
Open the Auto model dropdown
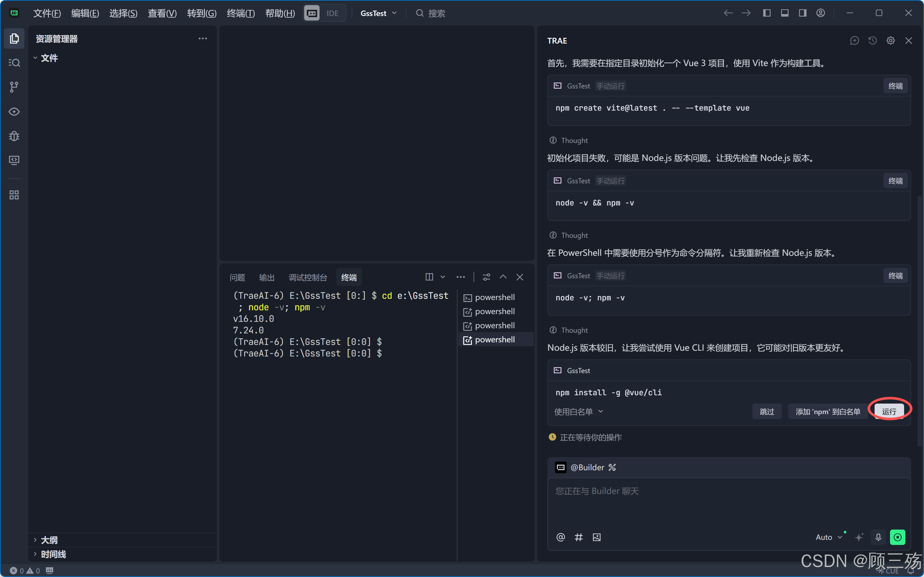(x=828, y=537)
